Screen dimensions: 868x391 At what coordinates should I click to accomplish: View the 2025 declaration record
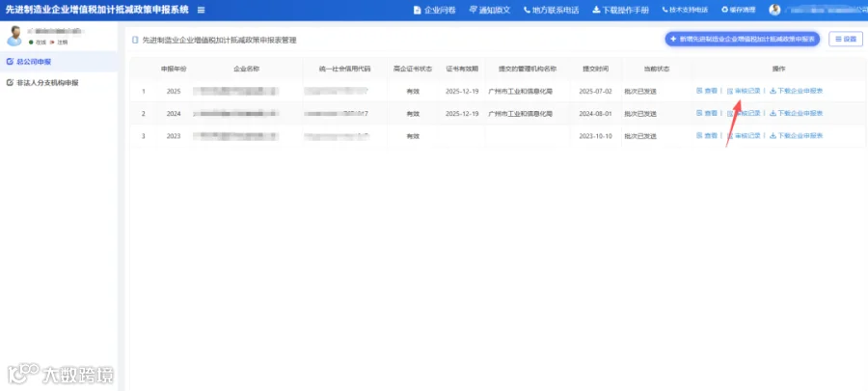coord(706,91)
